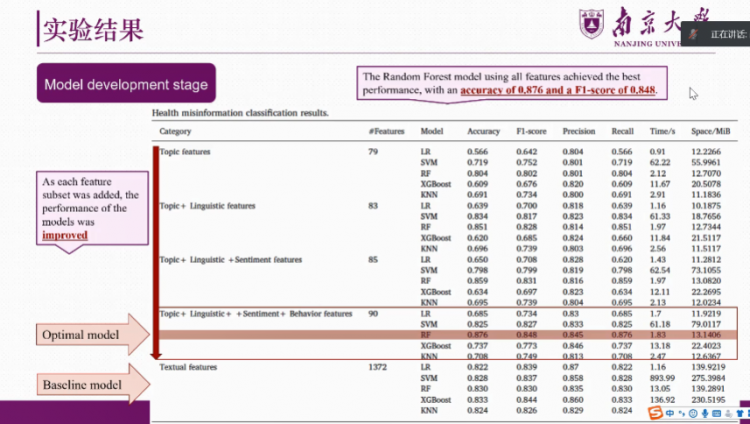
Task: Click the feature count 79
Action: (373, 152)
